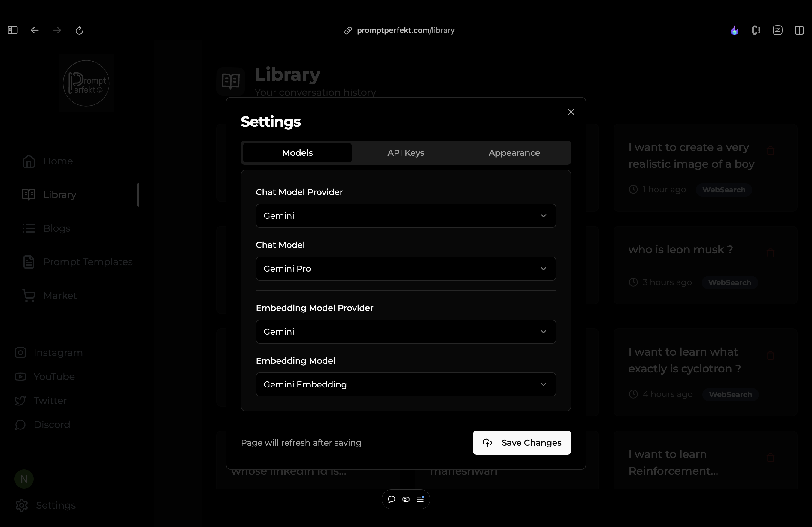
Task: Toggle the eye icon in bottom toolbar
Action: coord(406,499)
